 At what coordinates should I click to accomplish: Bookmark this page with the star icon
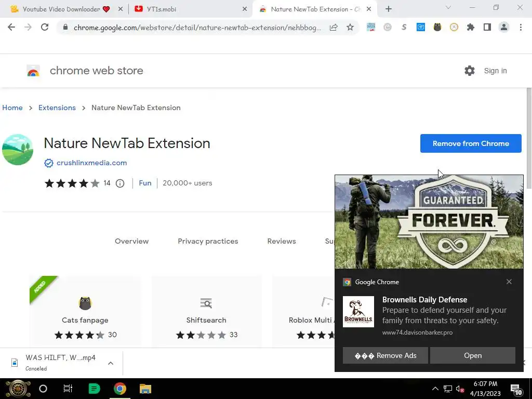[x=350, y=28]
